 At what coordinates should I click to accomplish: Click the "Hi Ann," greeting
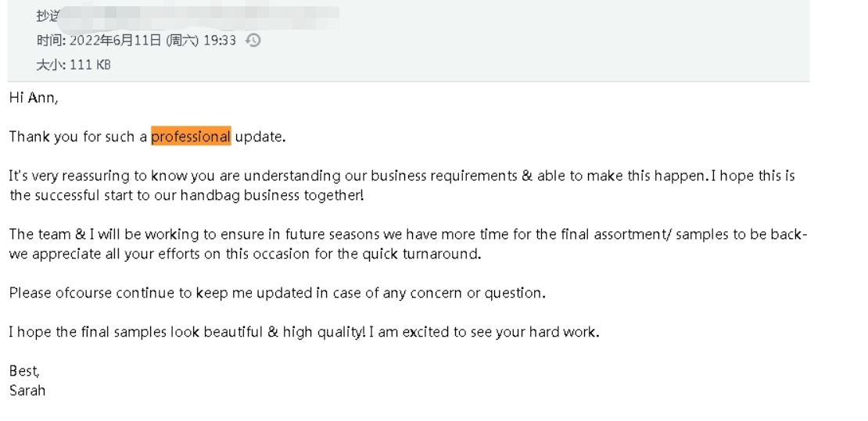tap(34, 98)
